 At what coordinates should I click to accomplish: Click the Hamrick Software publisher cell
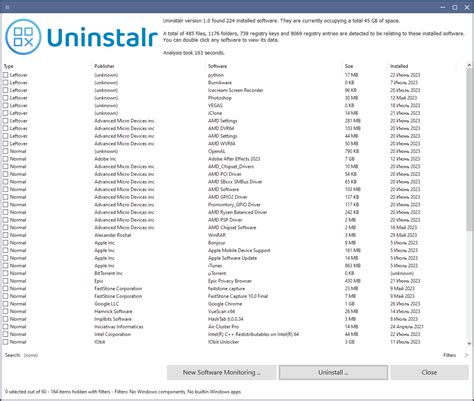(113, 311)
